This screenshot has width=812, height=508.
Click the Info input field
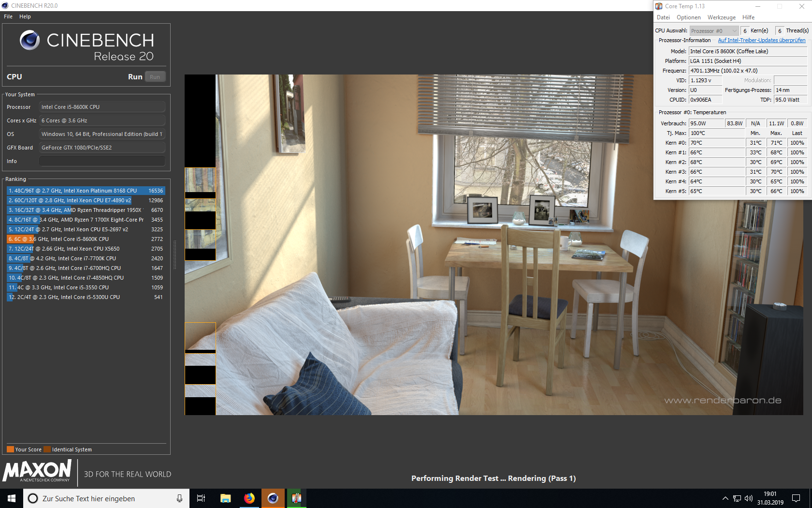point(102,161)
